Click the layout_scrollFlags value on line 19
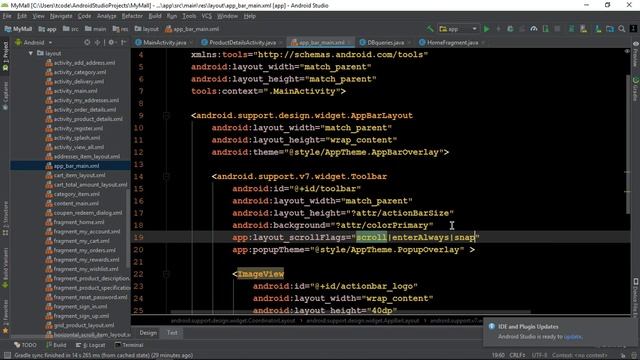640x360 pixels. coord(416,238)
